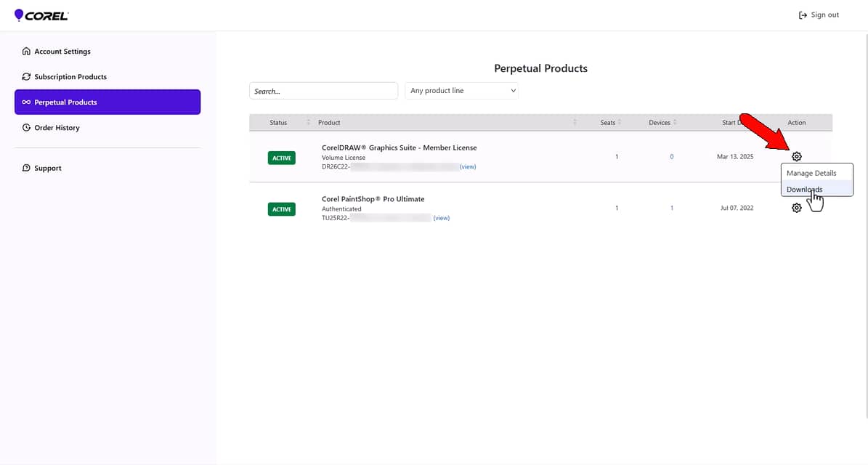Open devices count 1 for PaintShop Pro
868x465 pixels.
coord(671,208)
